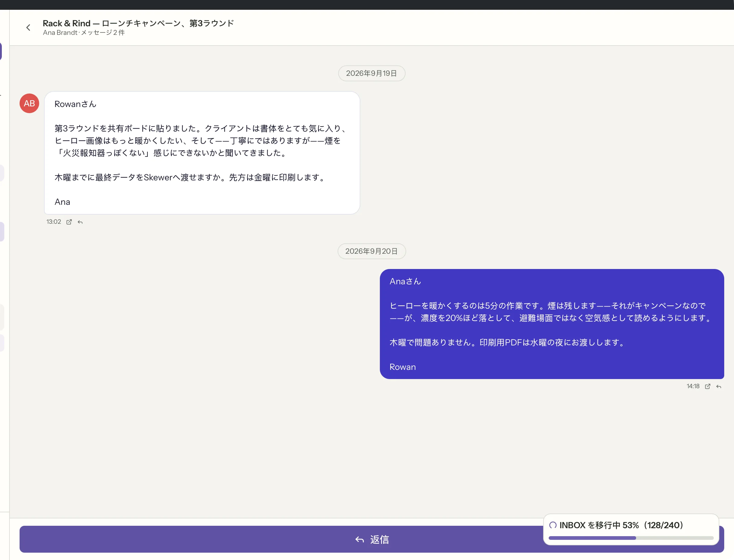Select the 2026年9月19日 date label

372,73
